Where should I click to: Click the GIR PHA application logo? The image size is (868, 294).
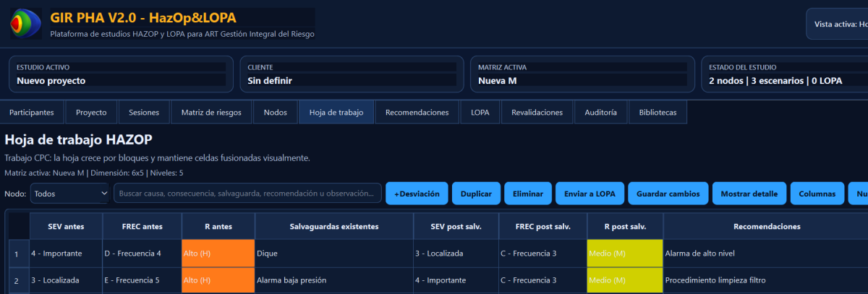[25, 24]
